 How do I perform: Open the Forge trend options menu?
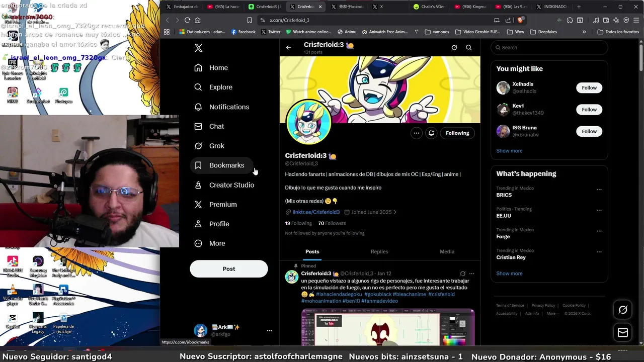(x=599, y=231)
